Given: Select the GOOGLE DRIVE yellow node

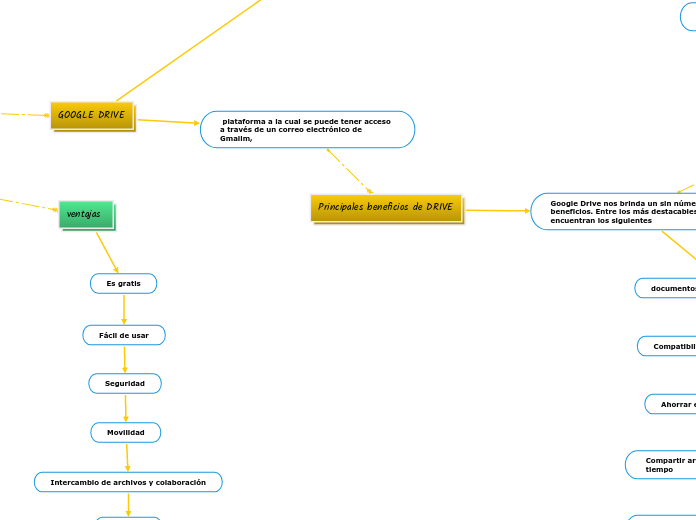Looking at the screenshot, I should (92, 115).
